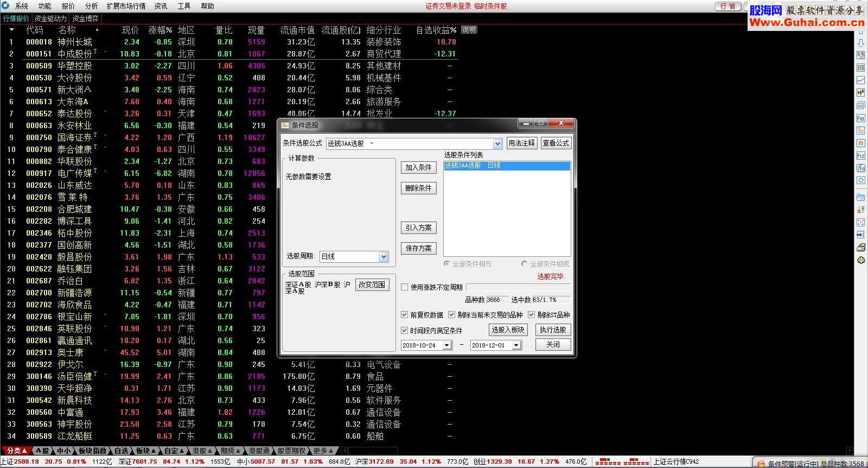
Task: Click the 加入条件 button
Action: [x=419, y=167]
